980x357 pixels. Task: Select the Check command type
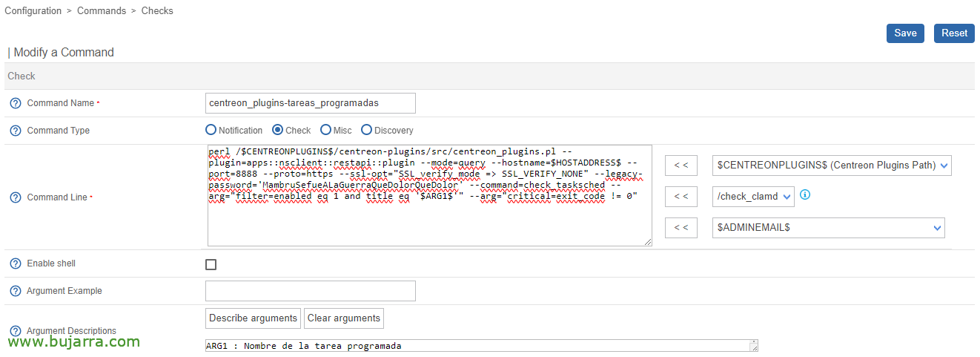tap(278, 130)
